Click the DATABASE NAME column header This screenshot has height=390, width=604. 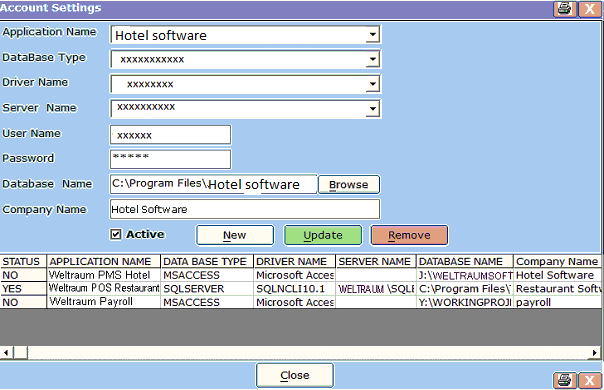pyautogui.click(x=465, y=261)
